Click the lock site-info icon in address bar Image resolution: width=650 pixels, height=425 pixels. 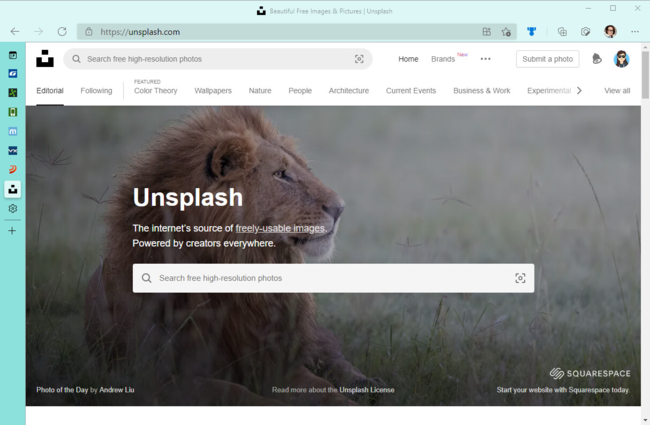[x=88, y=32]
